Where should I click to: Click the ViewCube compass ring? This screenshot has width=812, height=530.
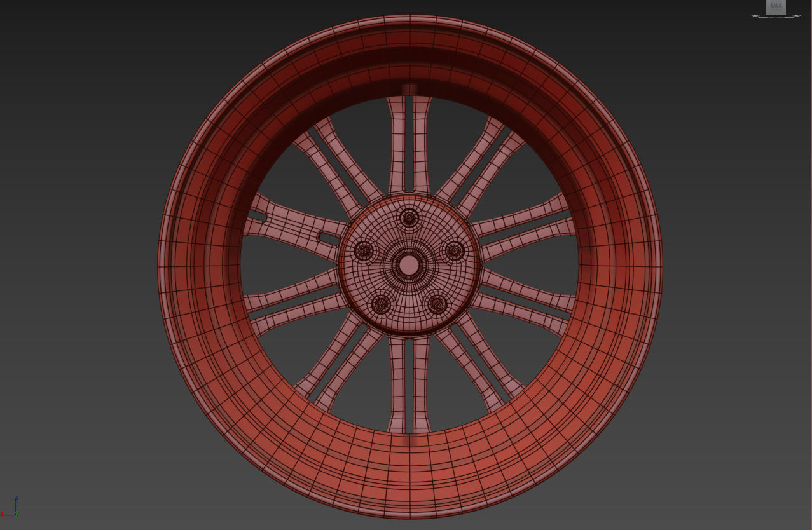pos(776,16)
